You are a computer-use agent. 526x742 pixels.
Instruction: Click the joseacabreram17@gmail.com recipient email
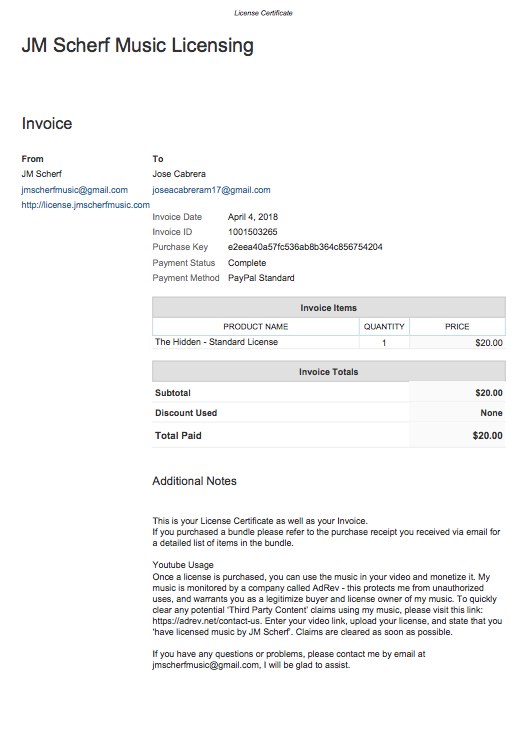click(211, 190)
